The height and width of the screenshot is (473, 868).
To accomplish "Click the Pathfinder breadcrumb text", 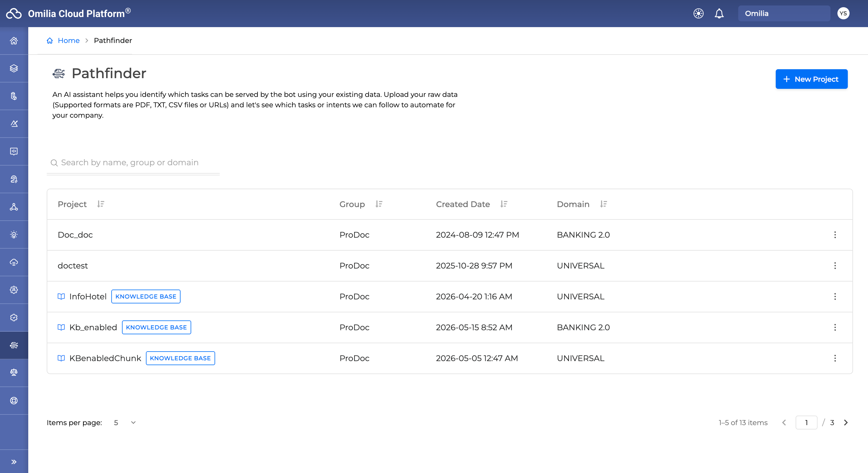I will [x=113, y=40].
